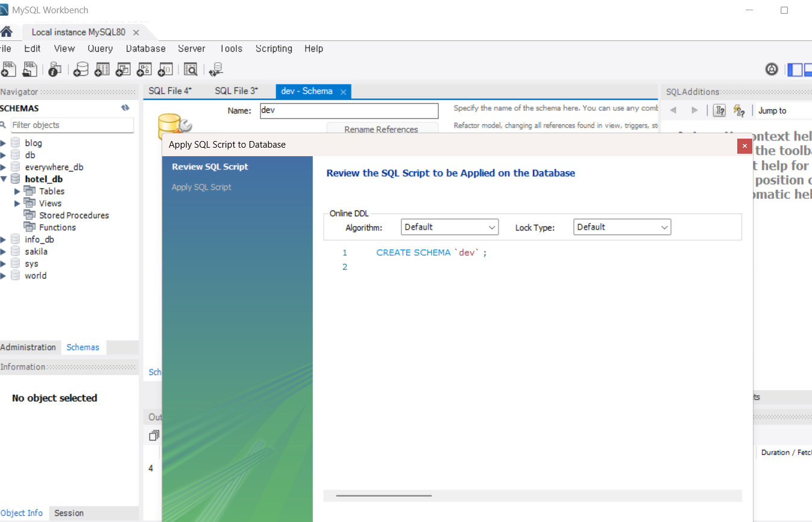Get context help for caret position

click(x=719, y=110)
